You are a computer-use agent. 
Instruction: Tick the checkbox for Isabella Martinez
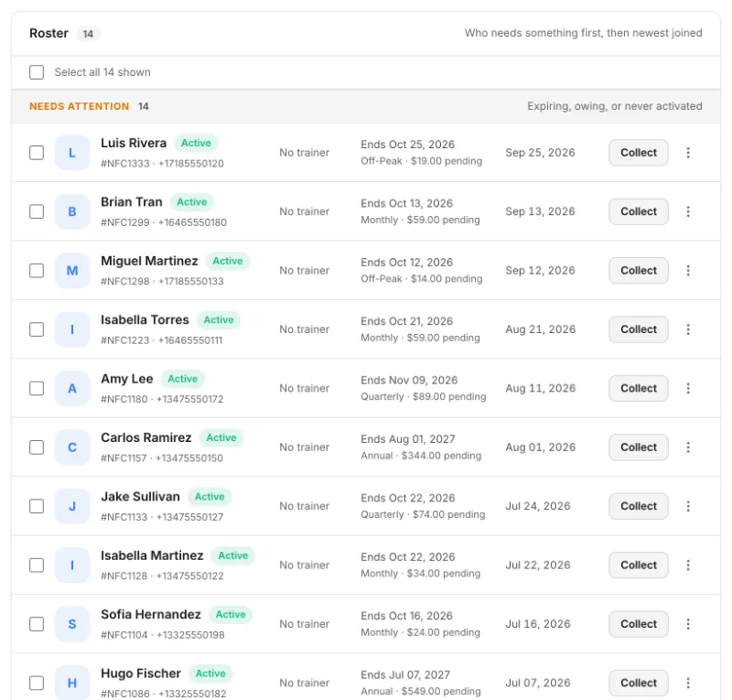coord(37,565)
